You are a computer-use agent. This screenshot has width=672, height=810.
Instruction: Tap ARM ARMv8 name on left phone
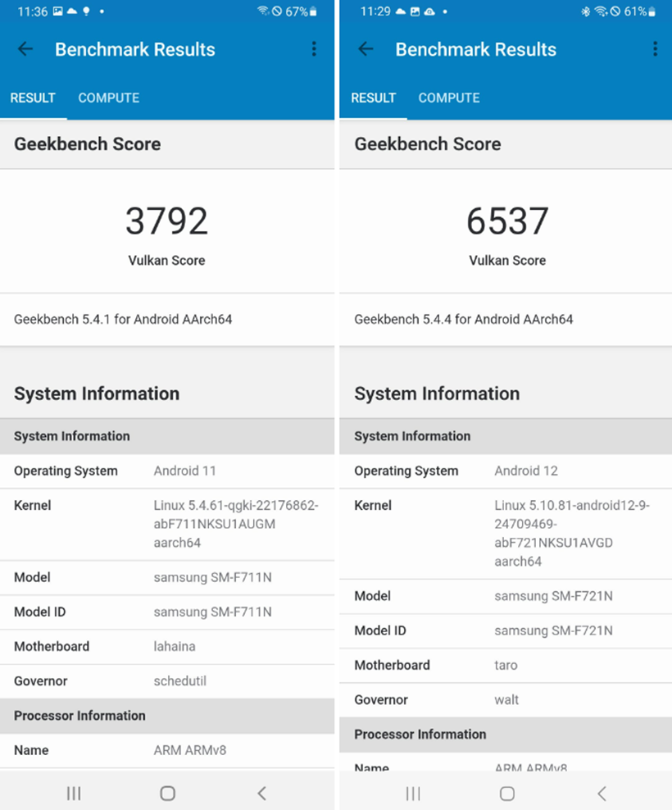(x=189, y=750)
